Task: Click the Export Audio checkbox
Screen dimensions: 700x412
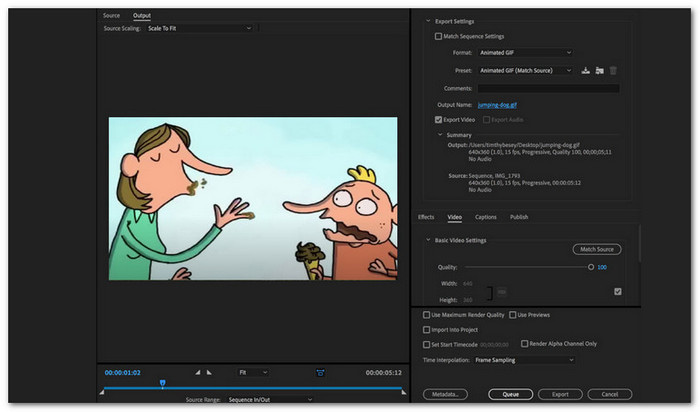Action: [x=487, y=120]
